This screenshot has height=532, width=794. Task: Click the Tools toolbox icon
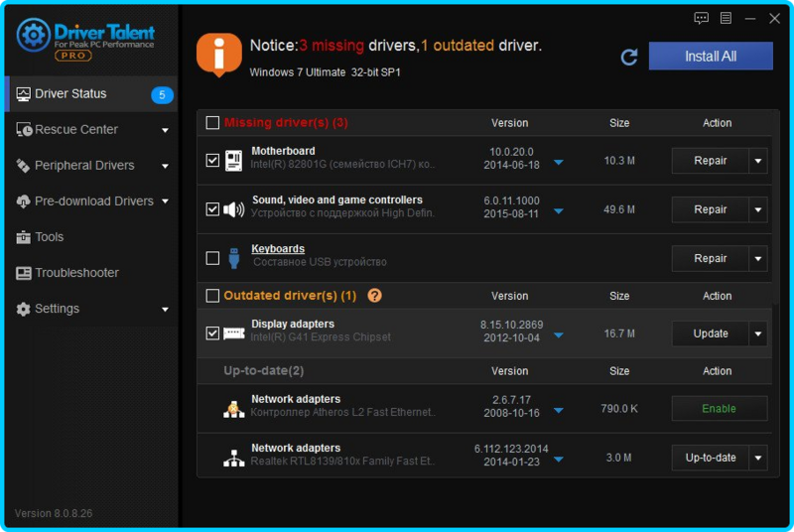(23, 237)
